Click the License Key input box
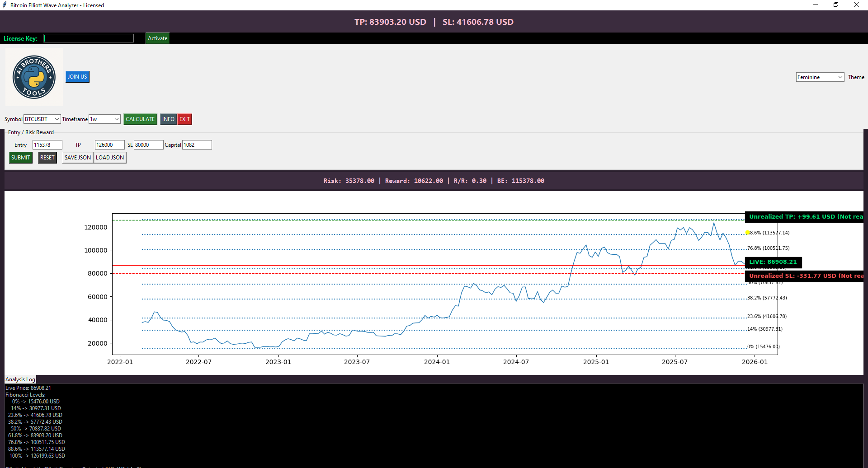 click(x=88, y=38)
